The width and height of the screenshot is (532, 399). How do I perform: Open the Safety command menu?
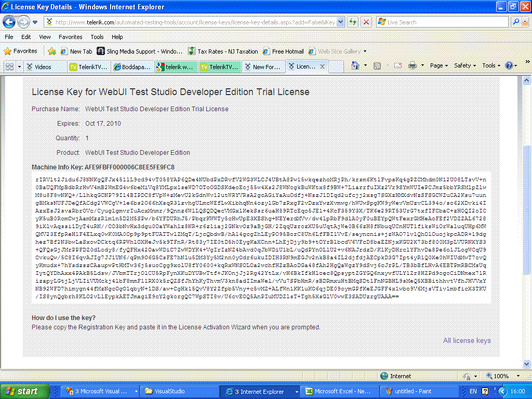465,66
